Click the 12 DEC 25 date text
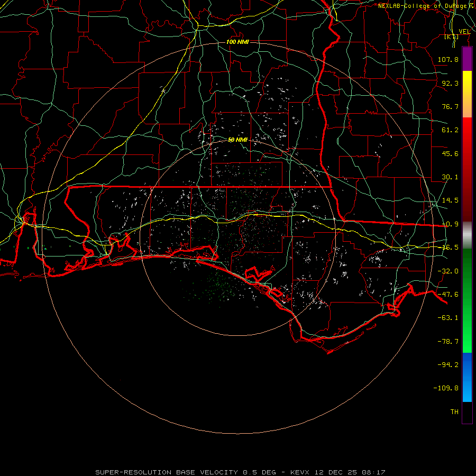 pos(335,472)
